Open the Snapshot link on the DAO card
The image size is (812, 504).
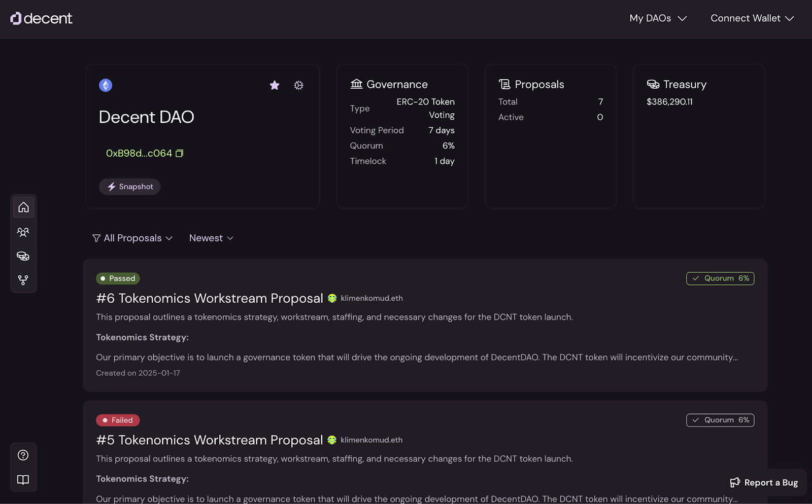[x=129, y=187]
